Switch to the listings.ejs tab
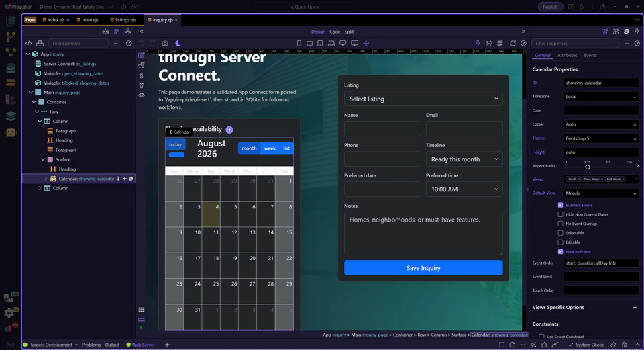This screenshot has width=644, height=350. coord(123,19)
